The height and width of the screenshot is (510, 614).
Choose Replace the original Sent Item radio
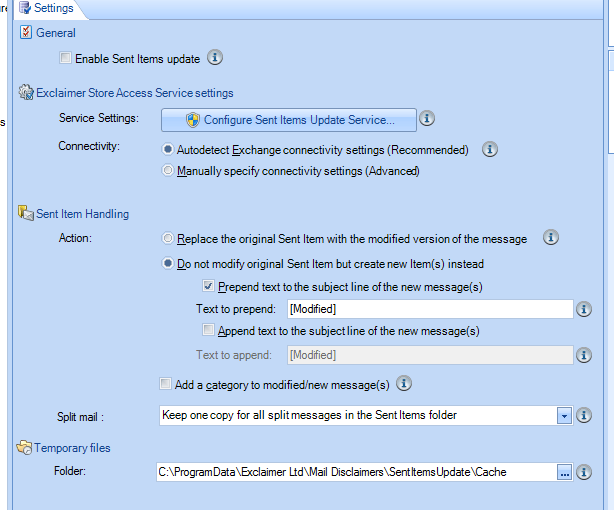pos(168,238)
